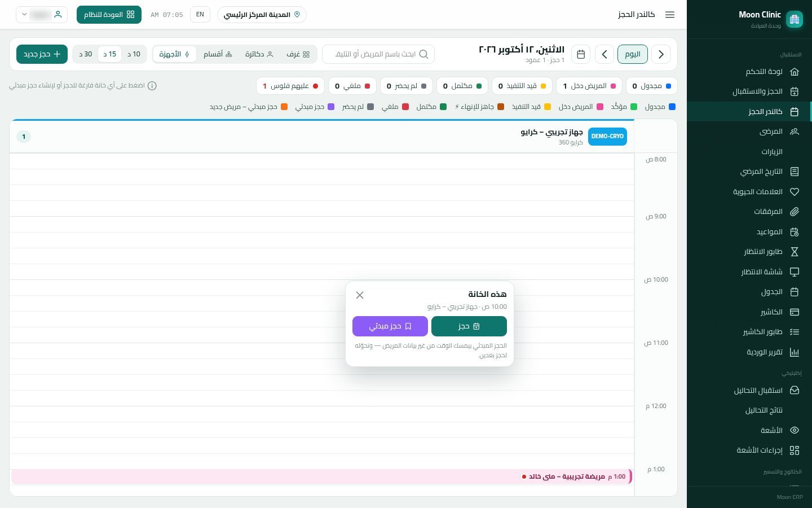Open الأشعة eye icon item
This screenshot has height=508, width=812.
[749, 430]
